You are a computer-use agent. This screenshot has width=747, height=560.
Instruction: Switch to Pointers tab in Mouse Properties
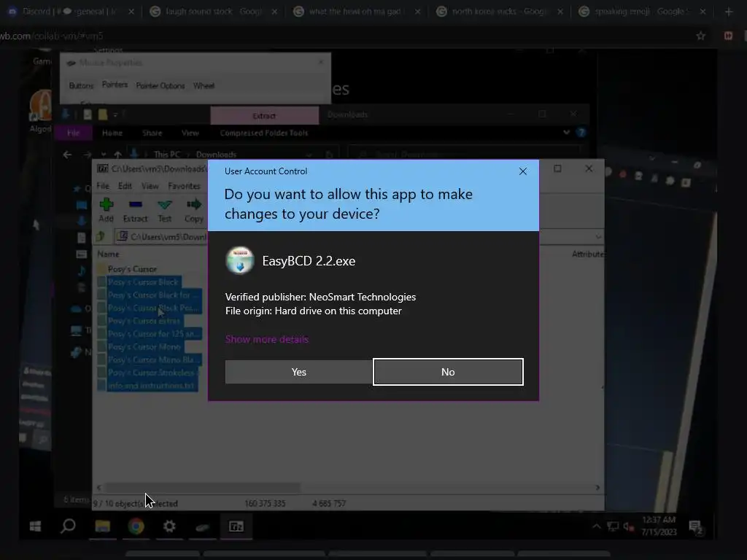coord(115,85)
